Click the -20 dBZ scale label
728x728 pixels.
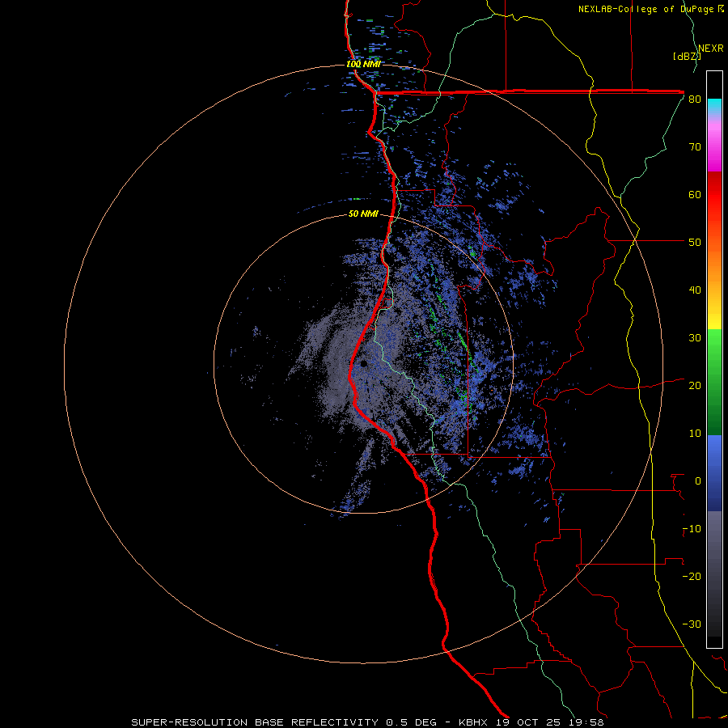(692, 577)
